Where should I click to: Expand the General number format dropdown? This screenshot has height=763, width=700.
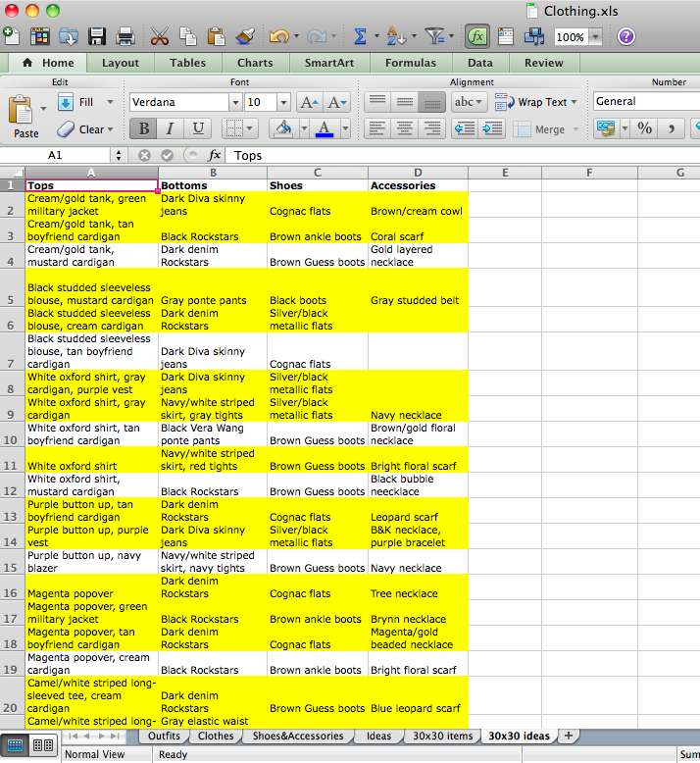click(646, 101)
